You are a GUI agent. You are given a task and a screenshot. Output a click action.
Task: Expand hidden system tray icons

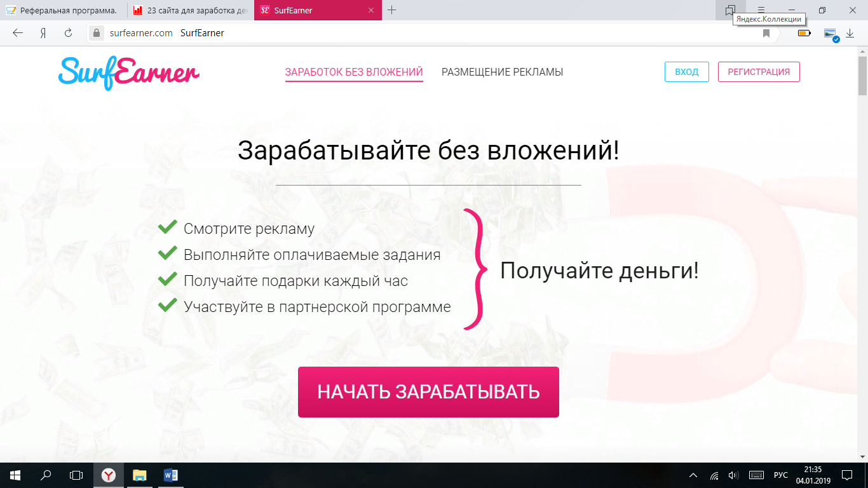point(693,475)
